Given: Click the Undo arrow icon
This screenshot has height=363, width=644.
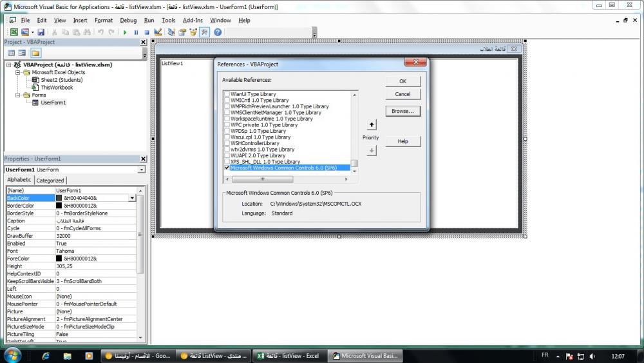Looking at the screenshot, I should click(x=100, y=32).
